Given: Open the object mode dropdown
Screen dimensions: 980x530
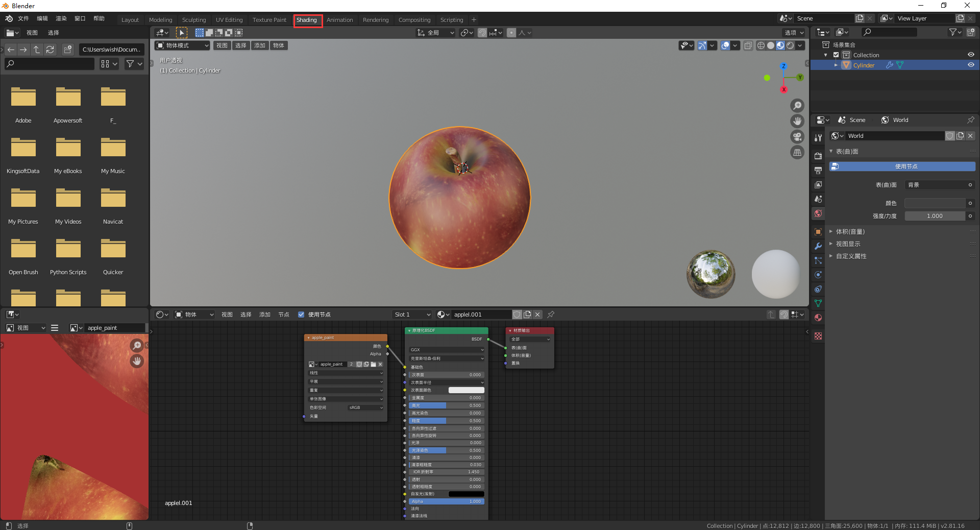Looking at the screenshot, I should click(x=183, y=45).
